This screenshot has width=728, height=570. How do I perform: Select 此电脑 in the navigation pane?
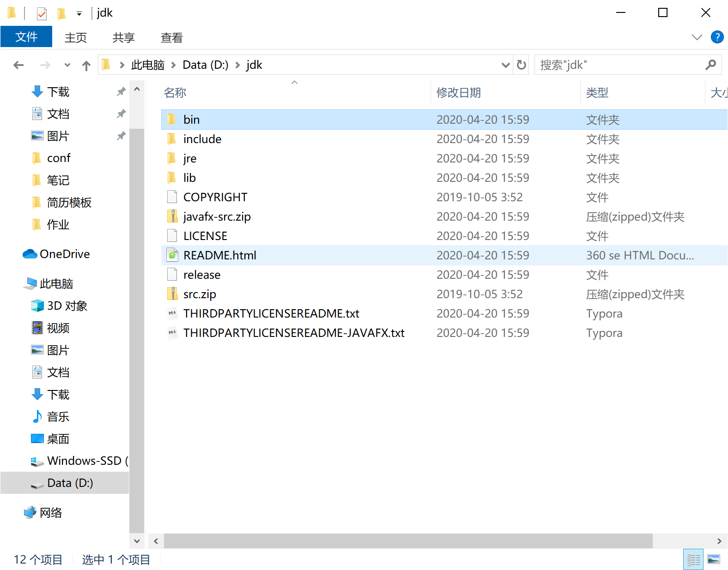56,284
